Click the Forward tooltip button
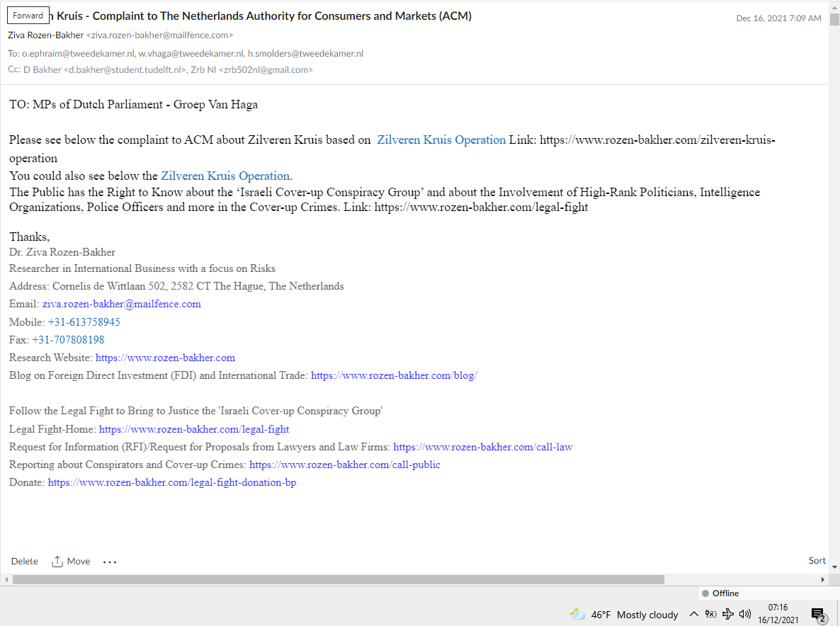The height and width of the screenshot is (626, 840). [28, 16]
